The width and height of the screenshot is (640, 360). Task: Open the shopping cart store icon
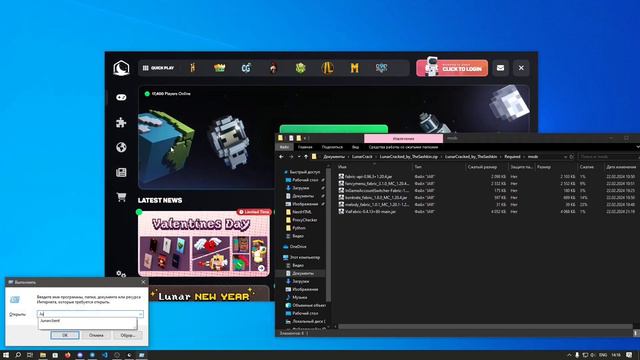pos(121,197)
